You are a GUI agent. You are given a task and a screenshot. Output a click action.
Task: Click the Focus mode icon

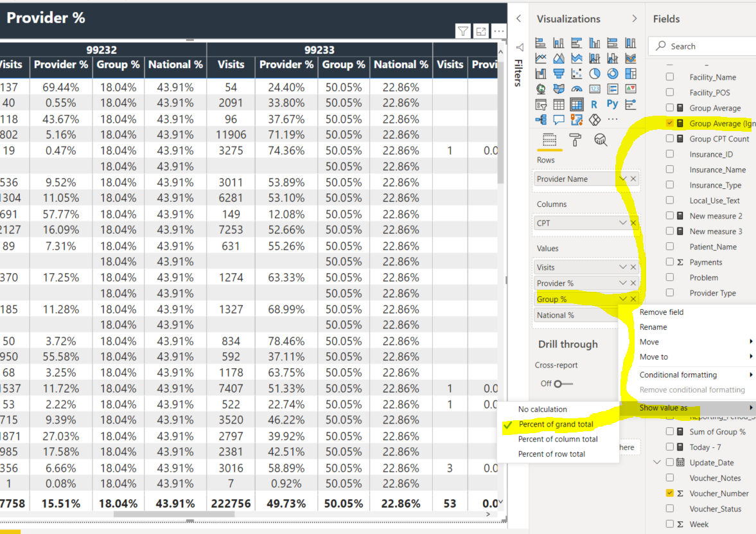(x=480, y=32)
